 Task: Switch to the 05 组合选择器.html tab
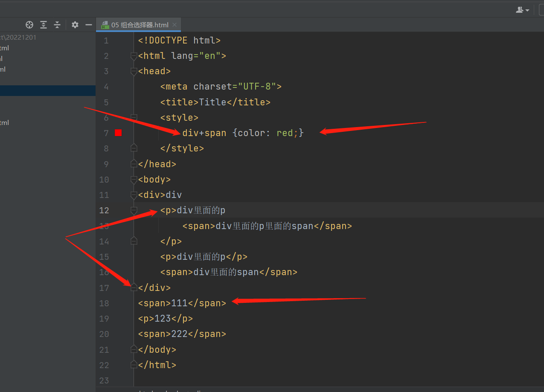139,25
